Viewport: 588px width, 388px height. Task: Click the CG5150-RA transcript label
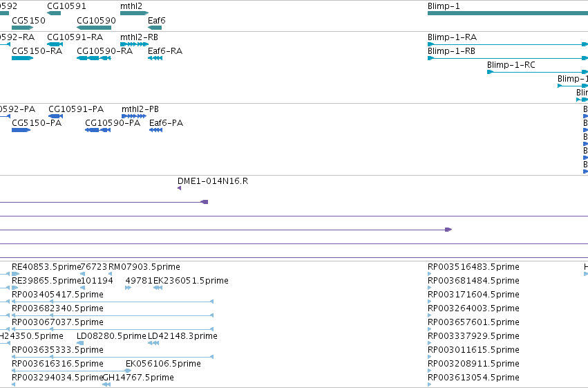37,51
